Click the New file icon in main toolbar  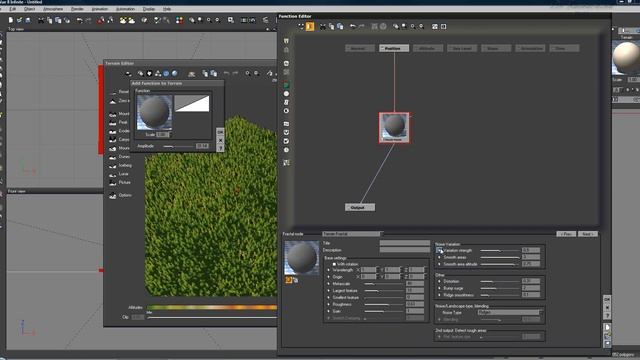[x=11, y=20]
